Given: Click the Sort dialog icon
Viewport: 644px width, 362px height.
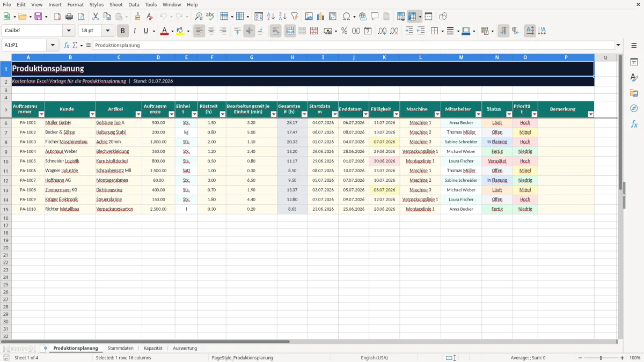Looking at the screenshot, I should (x=259, y=17).
